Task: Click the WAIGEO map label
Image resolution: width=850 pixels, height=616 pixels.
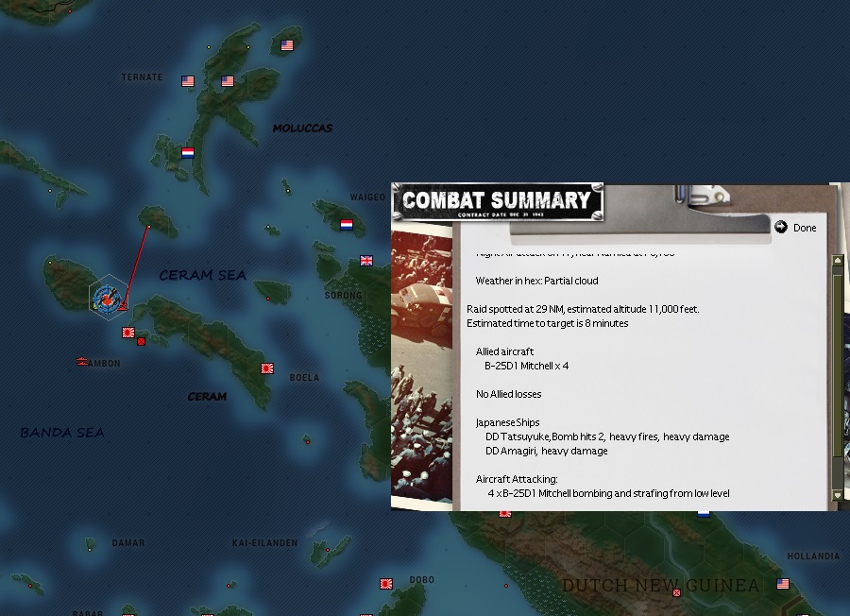Action: 367,197
